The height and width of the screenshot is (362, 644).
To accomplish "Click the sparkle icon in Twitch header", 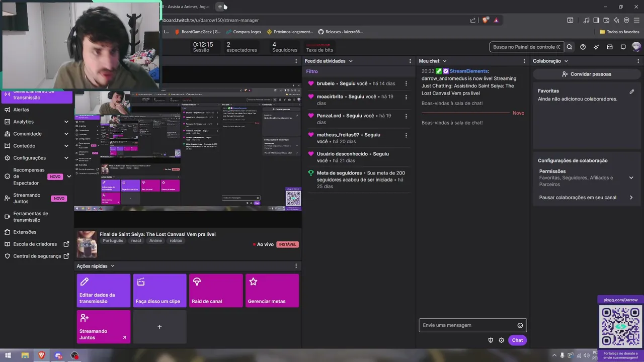I will click(x=596, y=47).
